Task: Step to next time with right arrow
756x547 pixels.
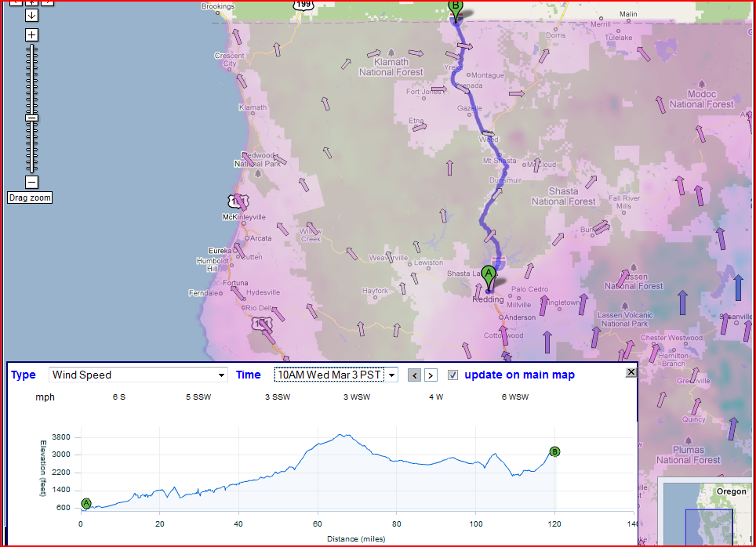Action: click(x=431, y=375)
